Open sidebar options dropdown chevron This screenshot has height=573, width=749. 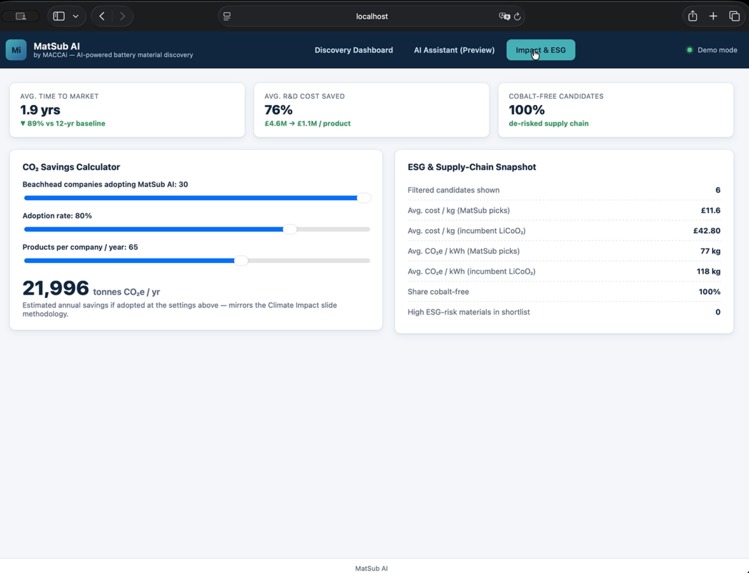75,16
